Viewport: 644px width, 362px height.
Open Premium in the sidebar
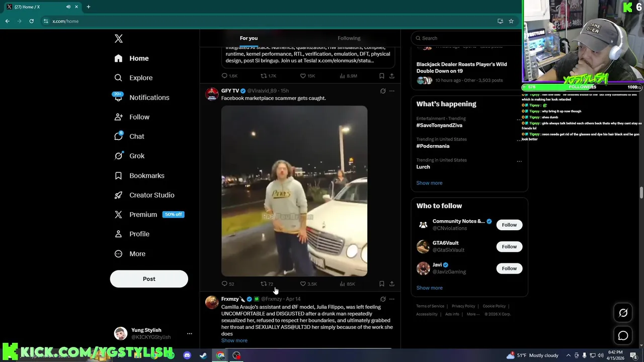[x=149, y=215]
